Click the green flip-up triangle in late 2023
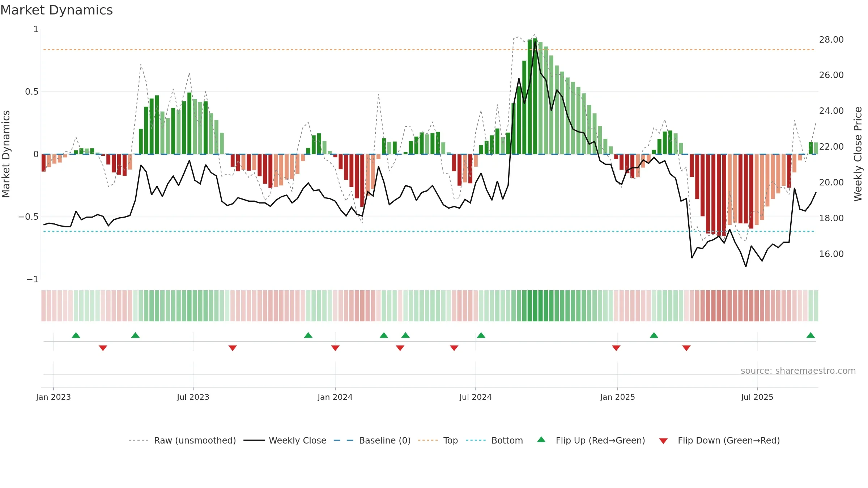Viewport: 868px width, 488px height. coord(308,335)
